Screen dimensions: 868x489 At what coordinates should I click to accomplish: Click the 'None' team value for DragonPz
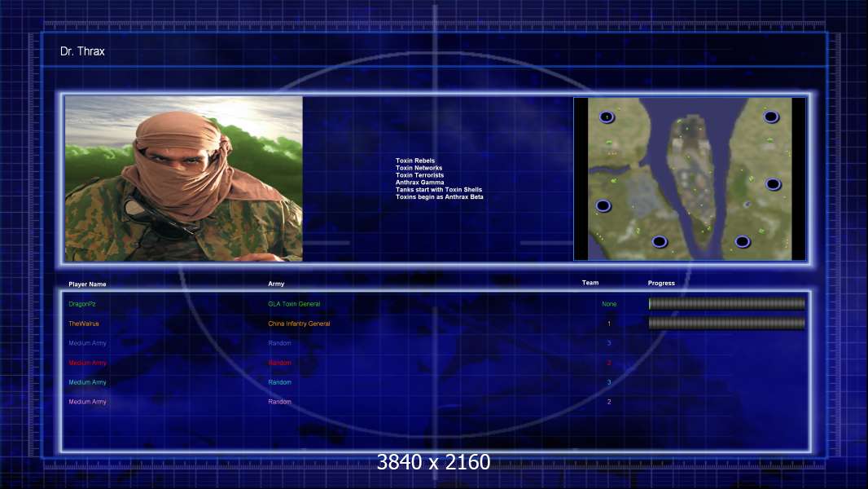[x=609, y=304]
